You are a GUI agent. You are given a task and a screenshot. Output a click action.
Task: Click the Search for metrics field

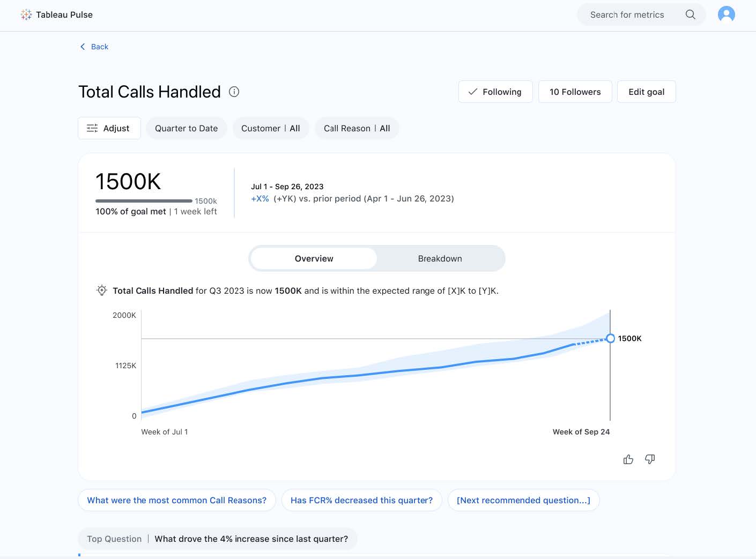pyautogui.click(x=627, y=15)
